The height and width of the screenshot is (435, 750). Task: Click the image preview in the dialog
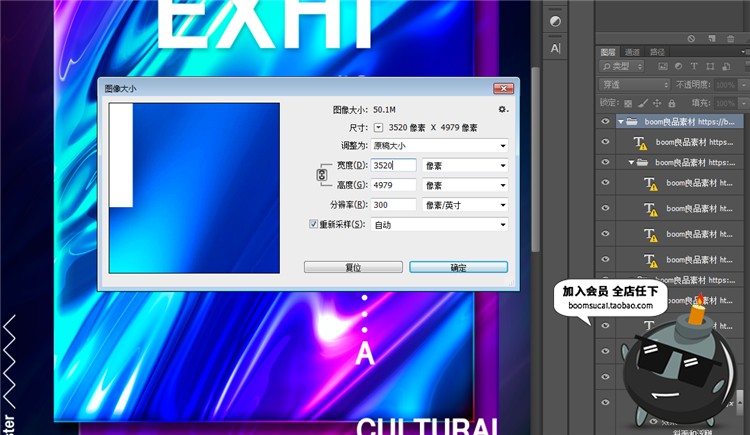(x=194, y=188)
